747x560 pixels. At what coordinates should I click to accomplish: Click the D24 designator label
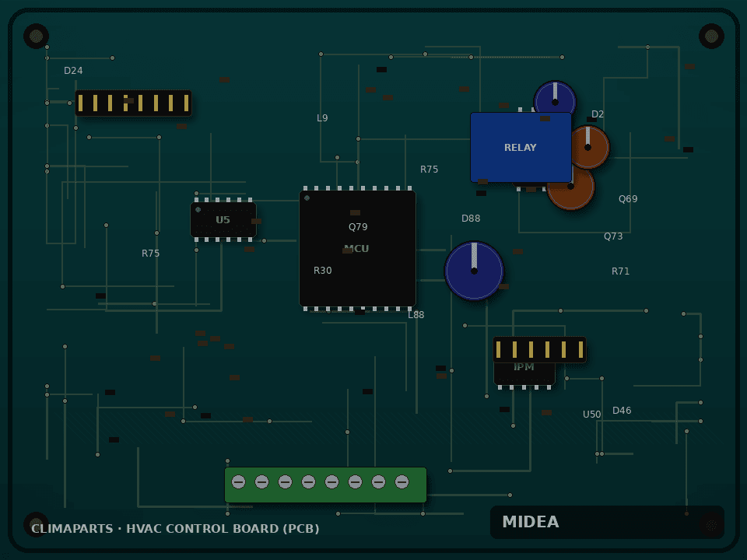tap(73, 71)
